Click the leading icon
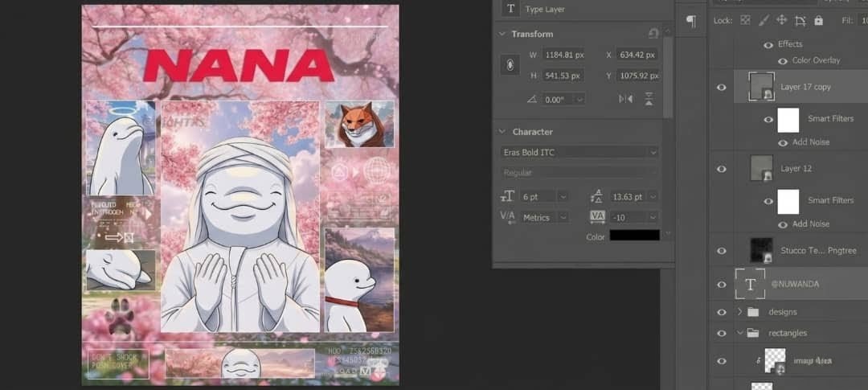 pyautogui.click(x=596, y=196)
